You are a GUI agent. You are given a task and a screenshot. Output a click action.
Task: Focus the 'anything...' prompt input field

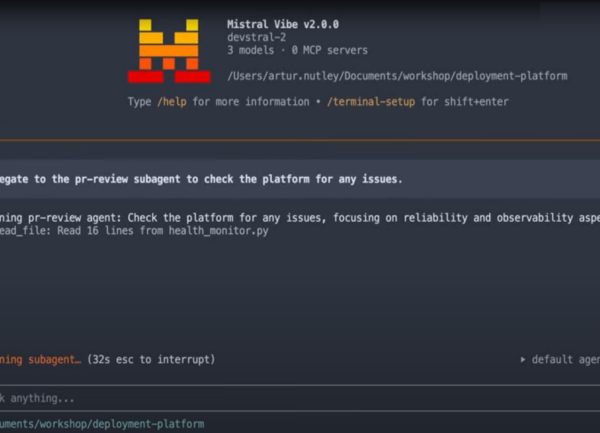[300, 398]
